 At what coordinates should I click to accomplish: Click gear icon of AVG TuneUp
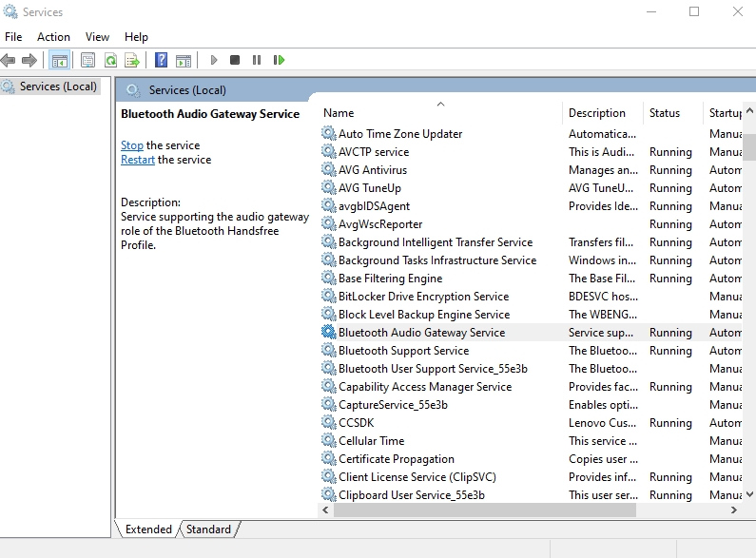[328, 188]
